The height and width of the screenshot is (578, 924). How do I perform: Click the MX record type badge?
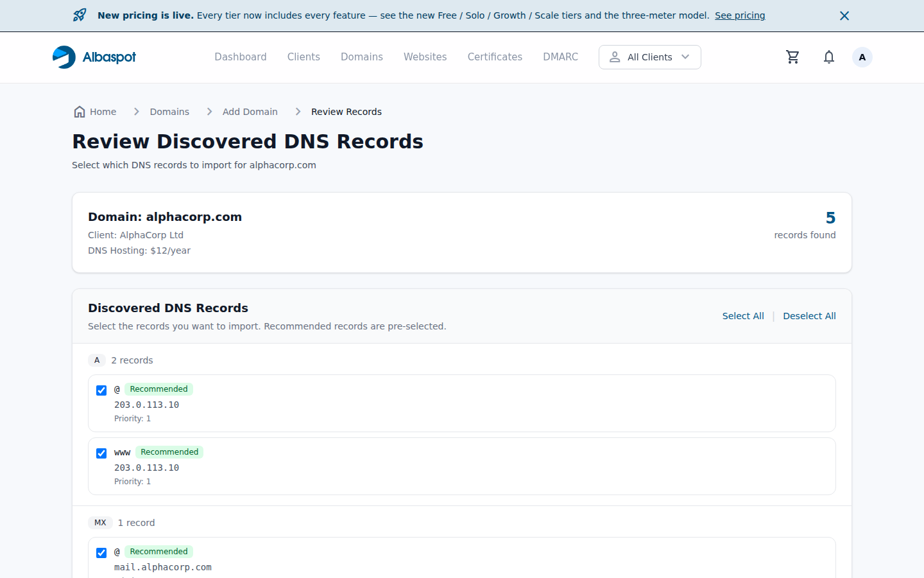click(100, 523)
